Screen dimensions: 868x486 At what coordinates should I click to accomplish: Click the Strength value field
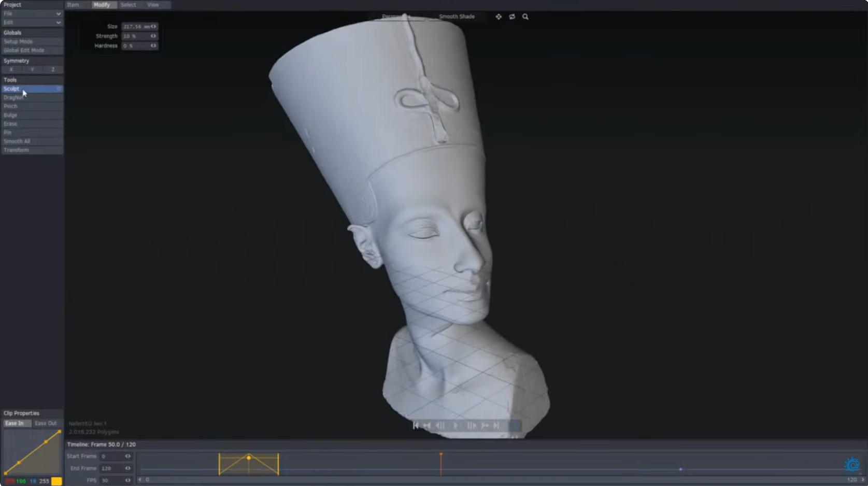(136, 36)
